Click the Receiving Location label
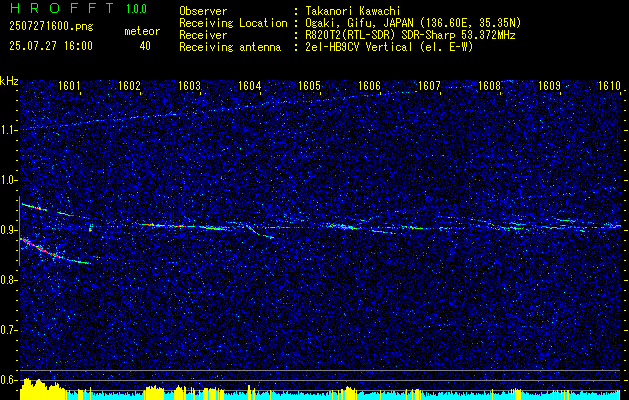Image resolution: width=629 pixels, height=400 pixels. (233, 23)
